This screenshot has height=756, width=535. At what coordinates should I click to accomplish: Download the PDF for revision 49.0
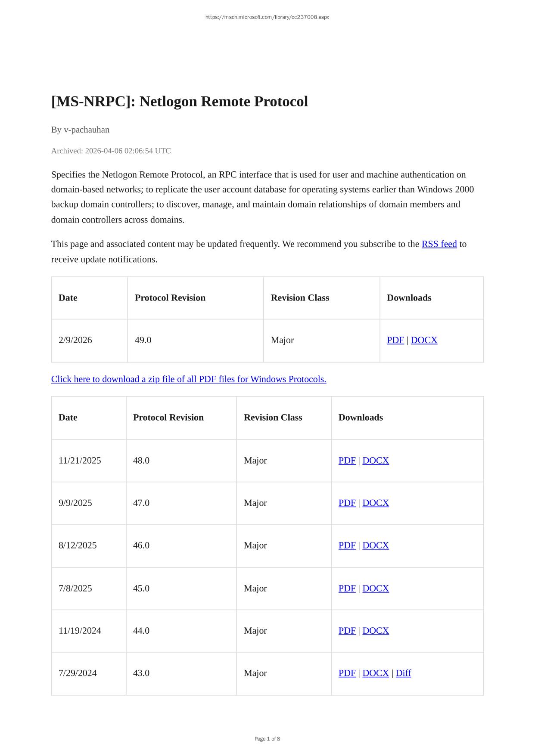(x=395, y=340)
